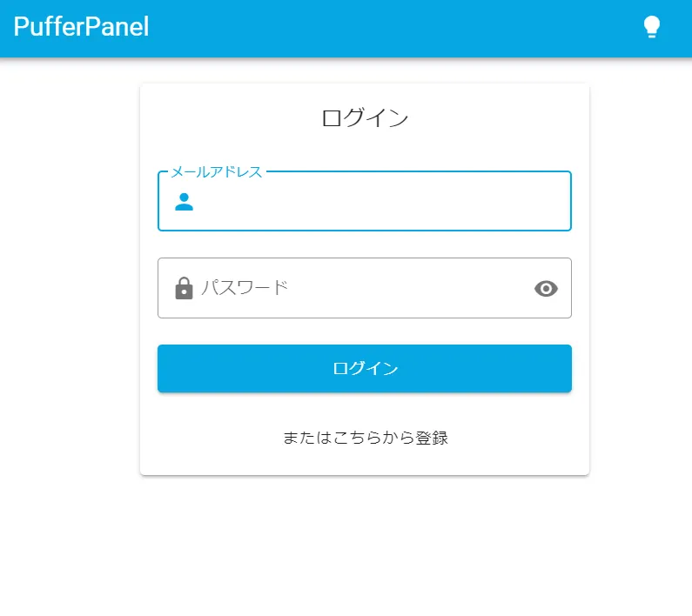Viewport: 692px width, 616px height.
Task: Click the empty middle of the blue header bar
Action: point(392,28)
